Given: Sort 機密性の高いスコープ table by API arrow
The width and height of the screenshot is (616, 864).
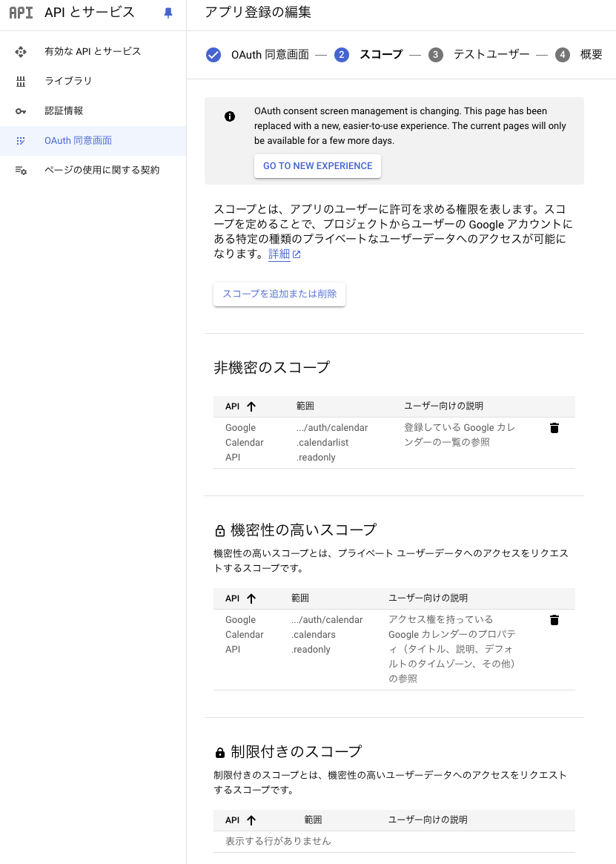Looking at the screenshot, I should (251, 599).
